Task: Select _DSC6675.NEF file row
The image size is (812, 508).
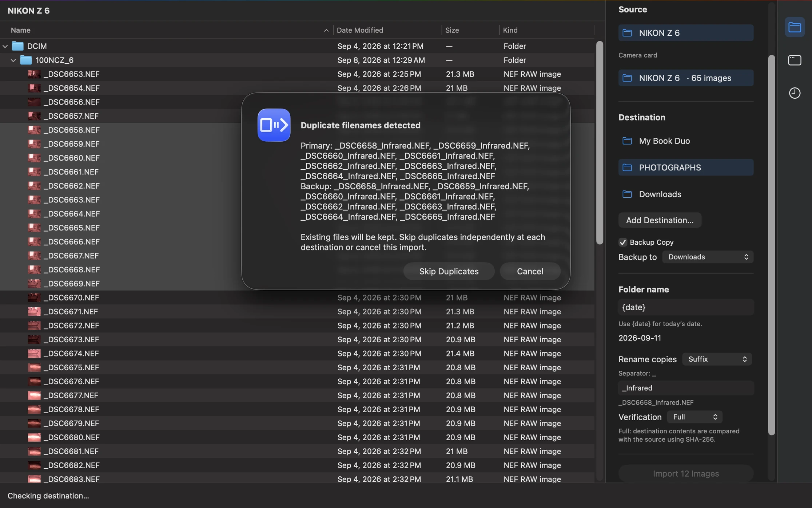Action: 297,367
